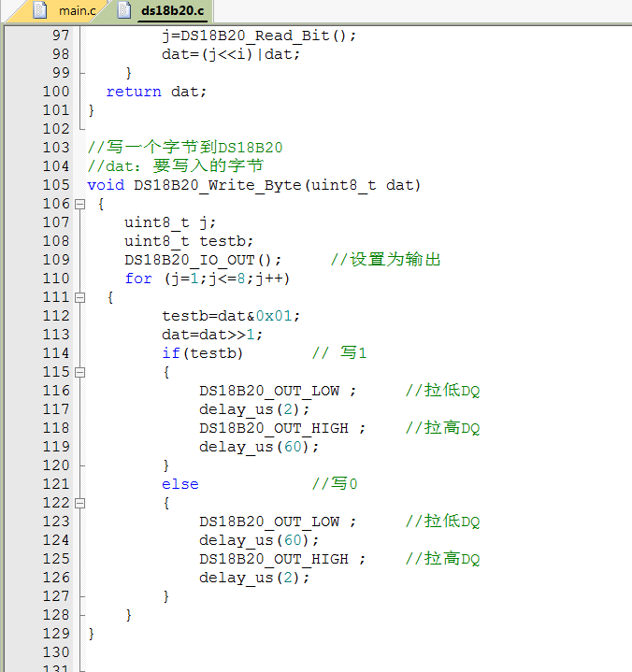The image size is (632, 672).
Task: Click the closing brace on line 129
Action: [x=92, y=634]
